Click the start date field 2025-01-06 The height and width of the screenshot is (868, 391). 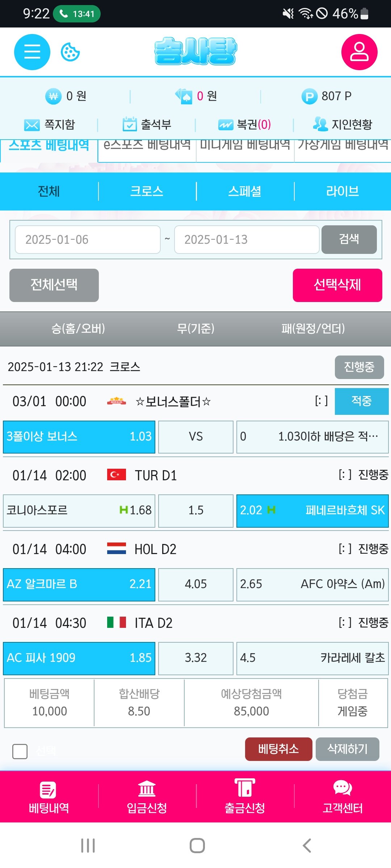[88, 239]
